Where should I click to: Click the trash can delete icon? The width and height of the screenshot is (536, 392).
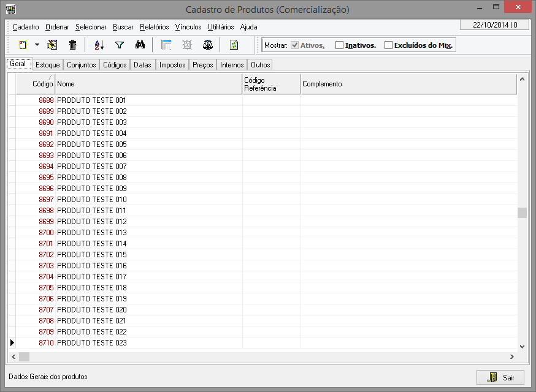coord(72,45)
